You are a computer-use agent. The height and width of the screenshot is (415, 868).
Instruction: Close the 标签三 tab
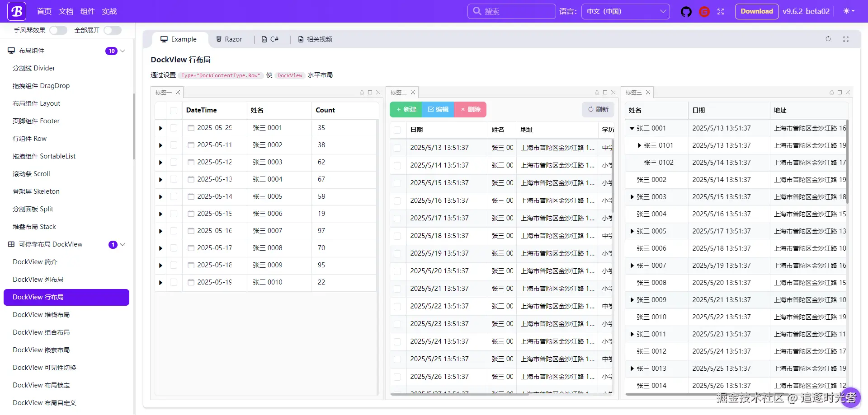click(648, 93)
